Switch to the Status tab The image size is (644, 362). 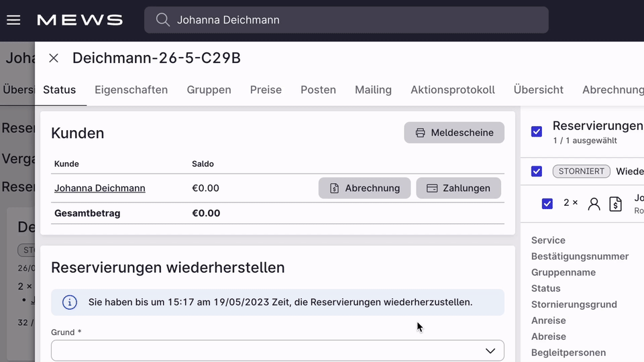pos(60,89)
